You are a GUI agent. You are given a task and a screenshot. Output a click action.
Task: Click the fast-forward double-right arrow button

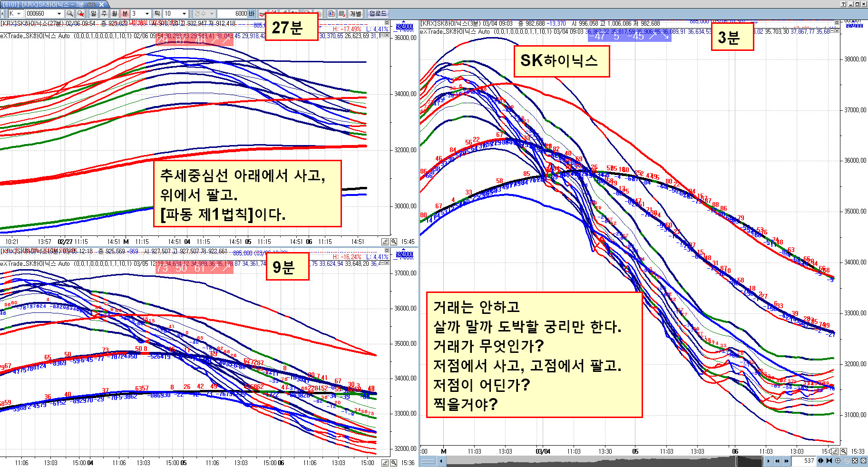point(787,461)
